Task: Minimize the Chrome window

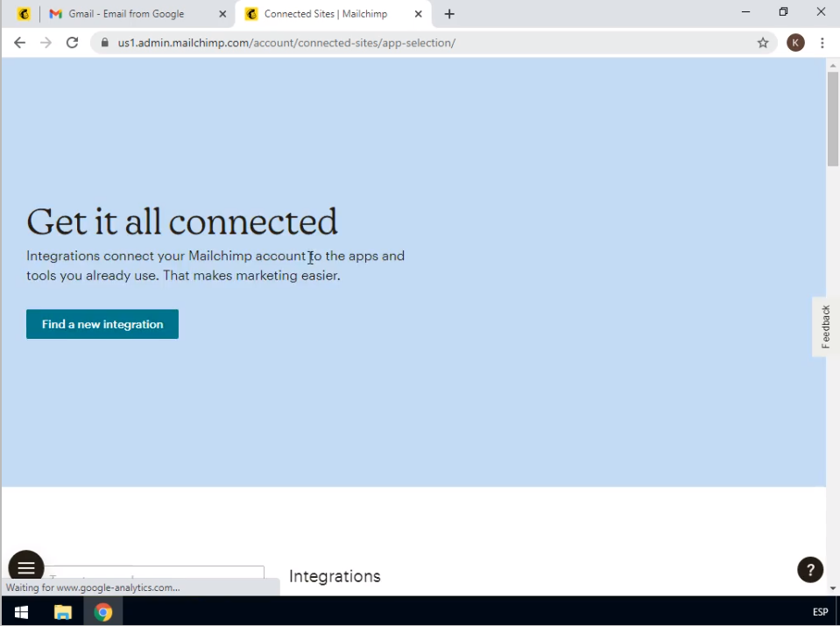Action: click(745, 11)
